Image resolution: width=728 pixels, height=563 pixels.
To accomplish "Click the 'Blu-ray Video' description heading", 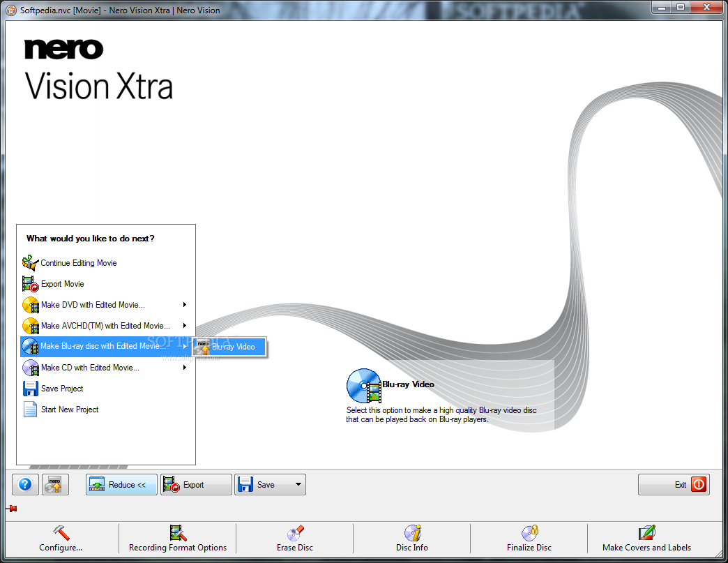I will tap(408, 384).
